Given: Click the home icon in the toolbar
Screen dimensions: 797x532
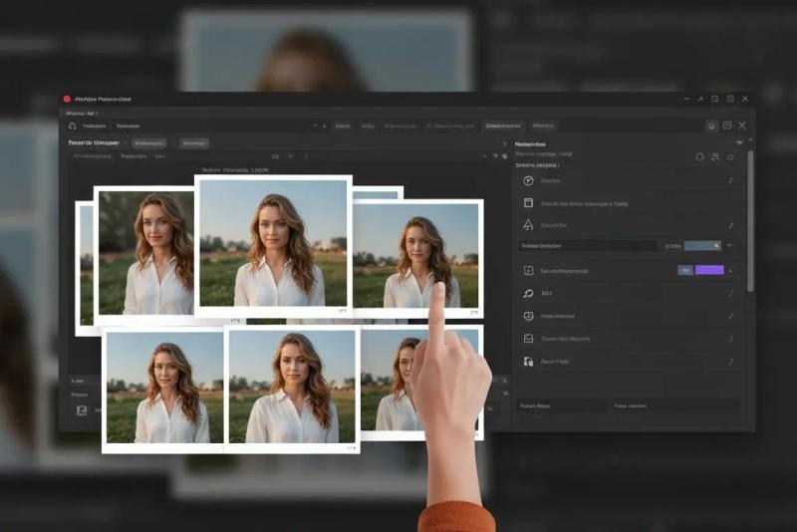Looking at the screenshot, I should coord(72,126).
